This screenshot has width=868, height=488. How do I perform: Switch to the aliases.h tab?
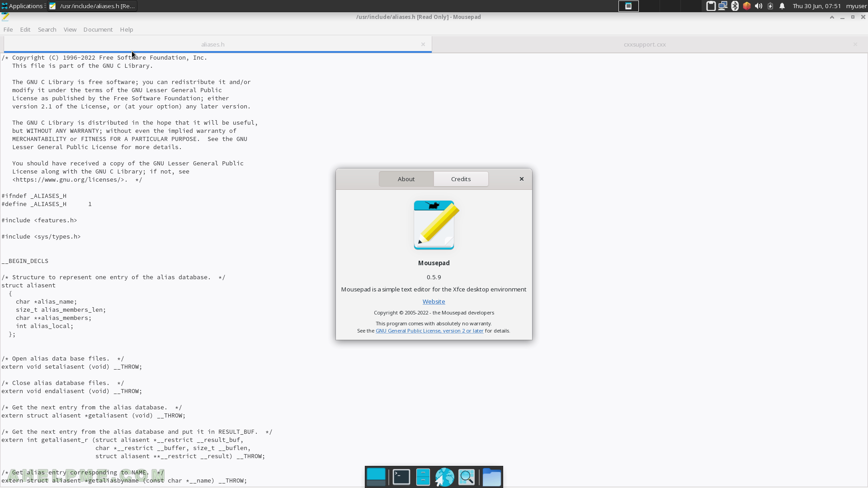point(213,44)
